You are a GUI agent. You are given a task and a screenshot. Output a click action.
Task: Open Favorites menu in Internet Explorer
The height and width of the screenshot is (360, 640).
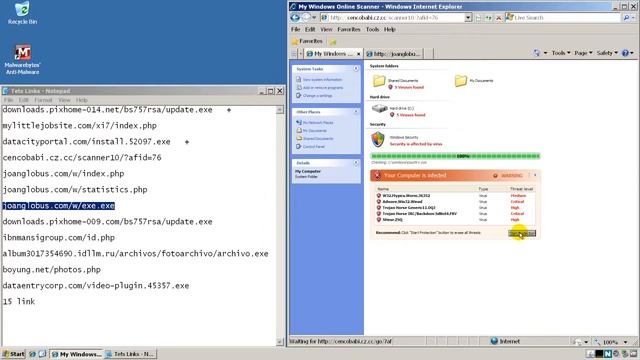pyautogui.click(x=349, y=29)
